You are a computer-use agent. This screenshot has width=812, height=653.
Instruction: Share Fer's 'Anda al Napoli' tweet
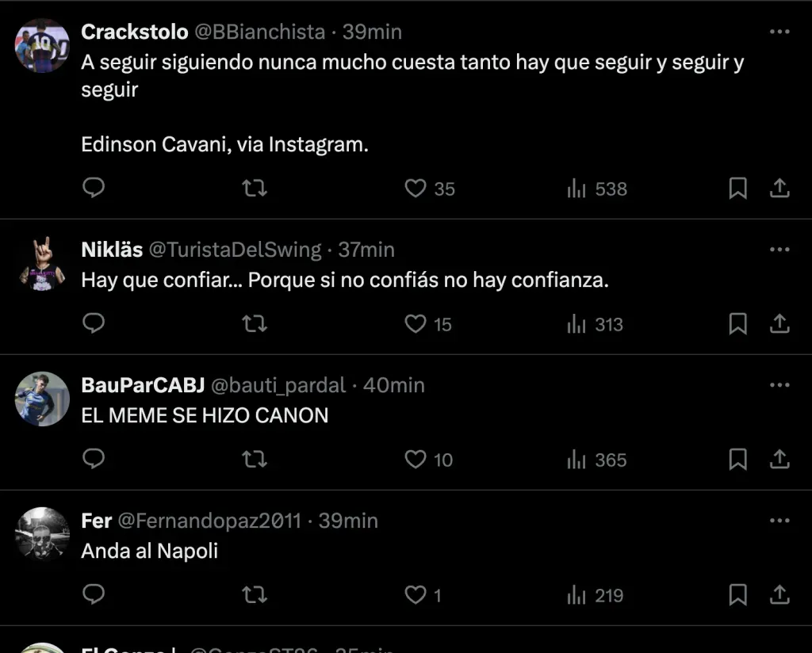pos(779,595)
